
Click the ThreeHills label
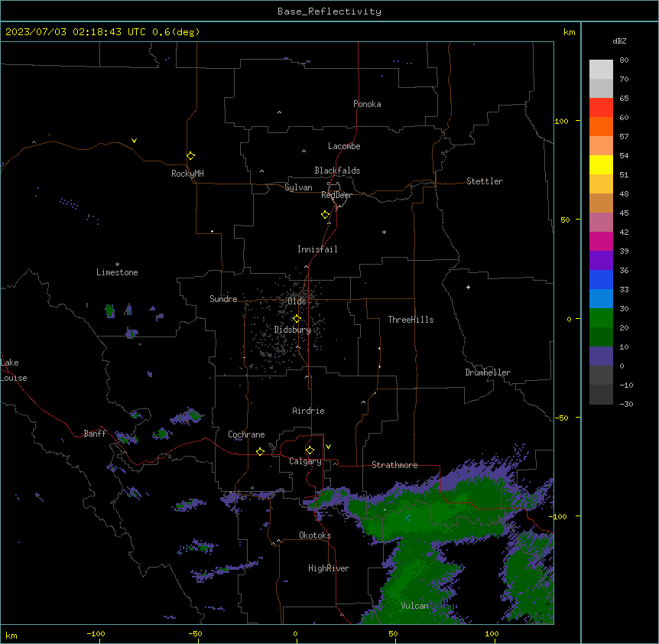tap(411, 320)
